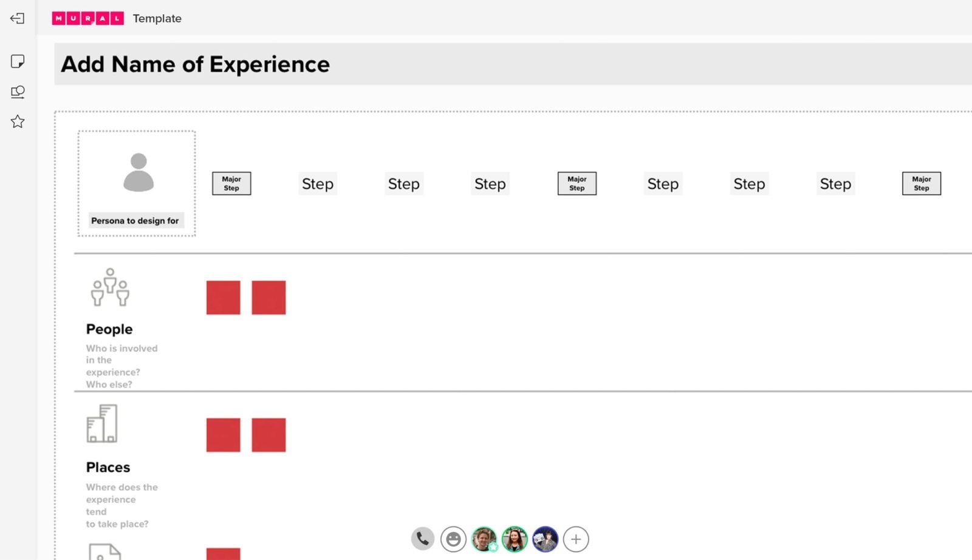
Task: Click the gray persona silhouette icon
Action: (139, 172)
